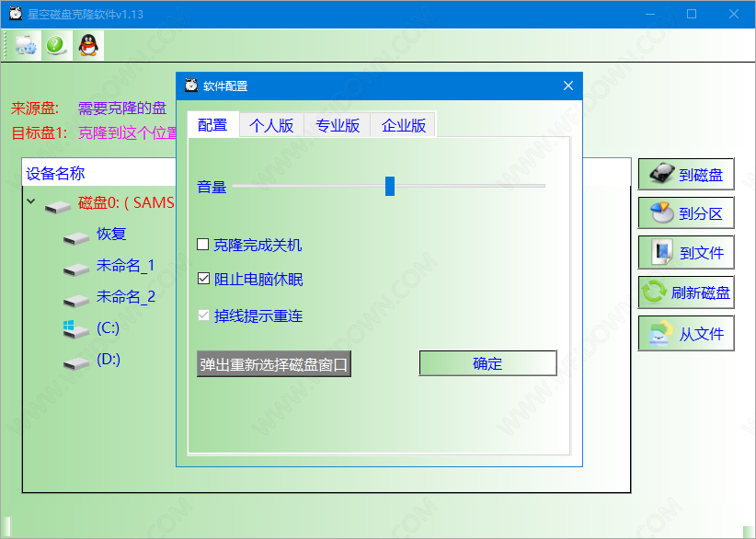Screen dimensions: 756x539
Task: Click the 音量 label in dialog
Action: tap(212, 187)
